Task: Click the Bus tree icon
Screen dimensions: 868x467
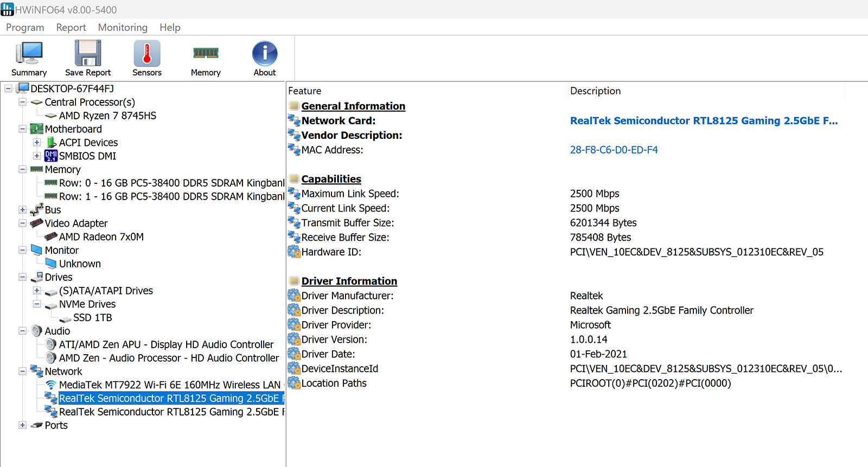Action: pos(37,209)
